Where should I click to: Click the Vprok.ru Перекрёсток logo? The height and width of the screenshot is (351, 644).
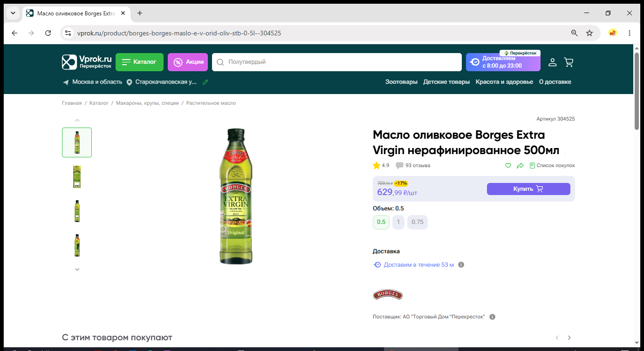point(87,62)
